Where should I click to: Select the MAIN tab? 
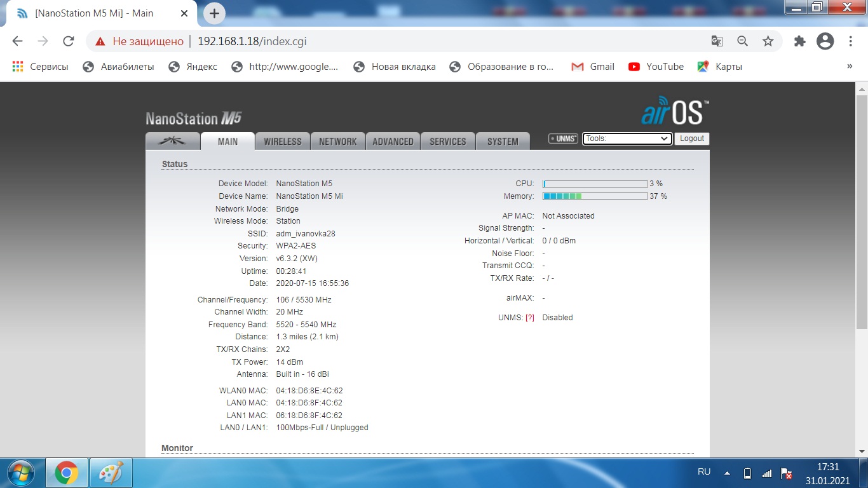click(x=227, y=141)
